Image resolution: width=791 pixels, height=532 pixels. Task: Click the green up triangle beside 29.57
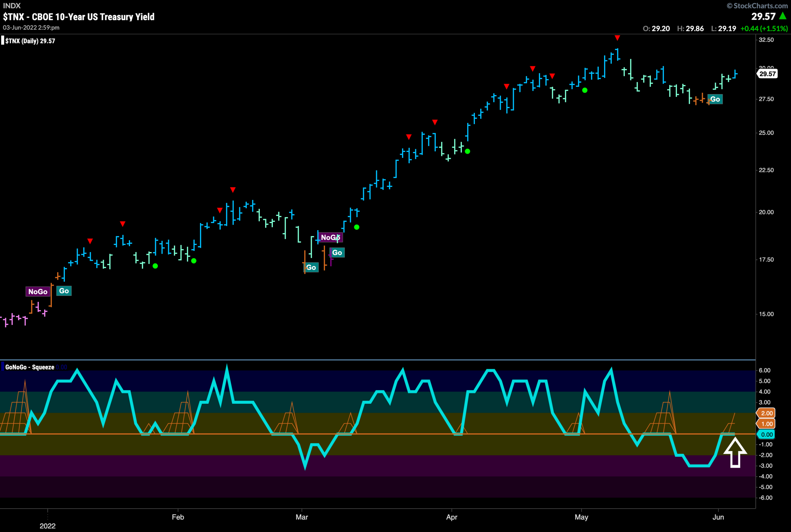click(x=783, y=16)
